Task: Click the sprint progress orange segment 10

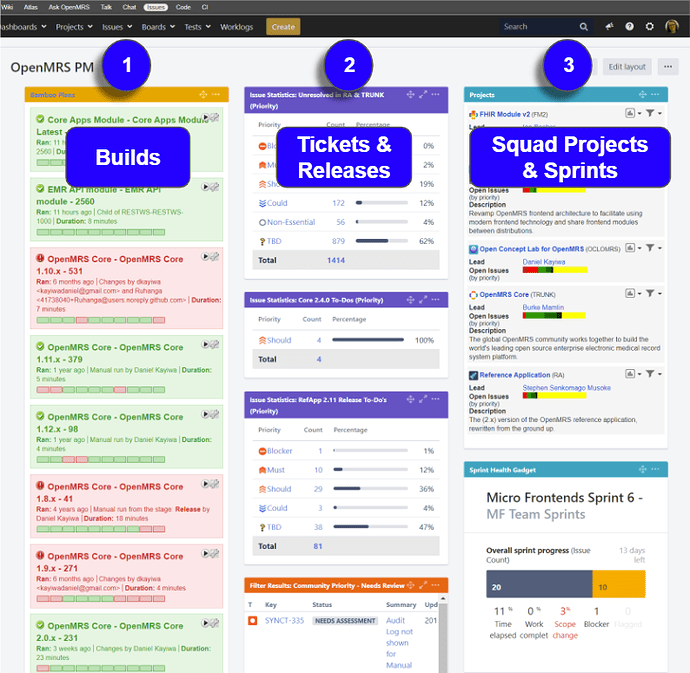Action: click(619, 584)
